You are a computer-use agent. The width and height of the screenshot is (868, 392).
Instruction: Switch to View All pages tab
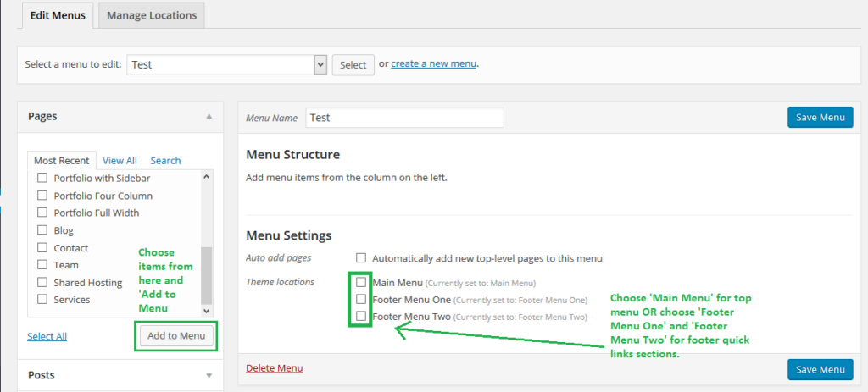coord(120,160)
